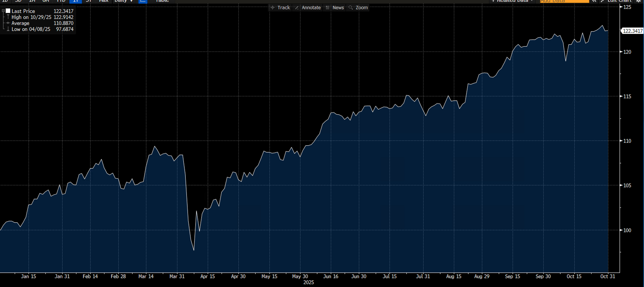The width and height of the screenshot is (644, 287).
Task: Click the 122.3417 last price axis label
Action: tap(632, 31)
